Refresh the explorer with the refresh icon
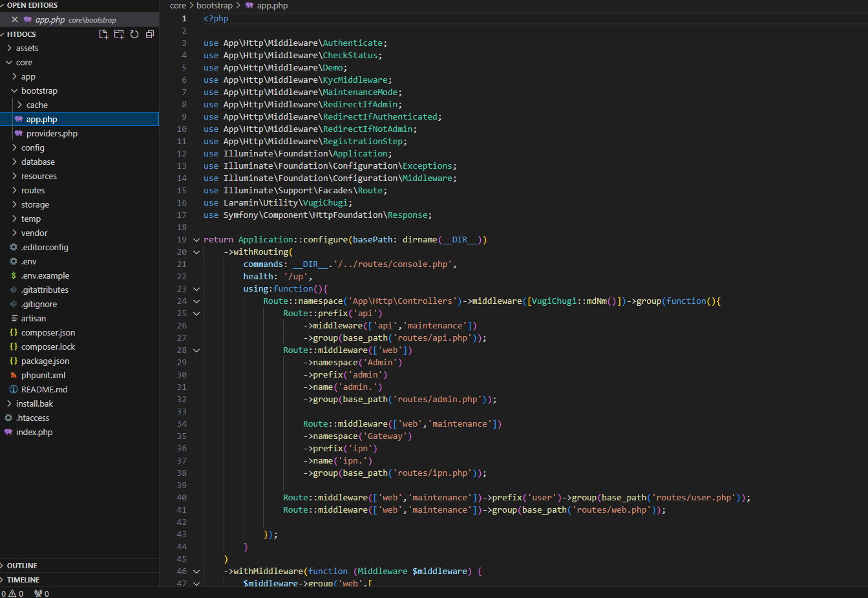This screenshot has height=598, width=868. [134, 34]
